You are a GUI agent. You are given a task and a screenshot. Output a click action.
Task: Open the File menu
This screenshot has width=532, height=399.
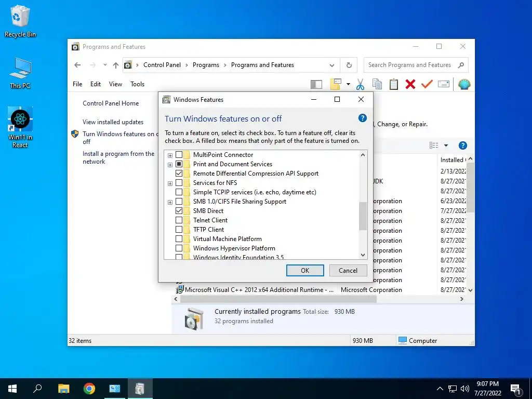[77, 84]
